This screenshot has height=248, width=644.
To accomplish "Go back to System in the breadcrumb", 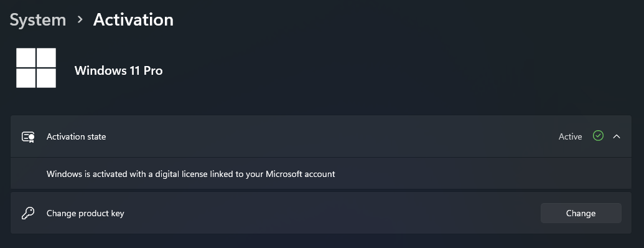I will (x=38, y=20).
